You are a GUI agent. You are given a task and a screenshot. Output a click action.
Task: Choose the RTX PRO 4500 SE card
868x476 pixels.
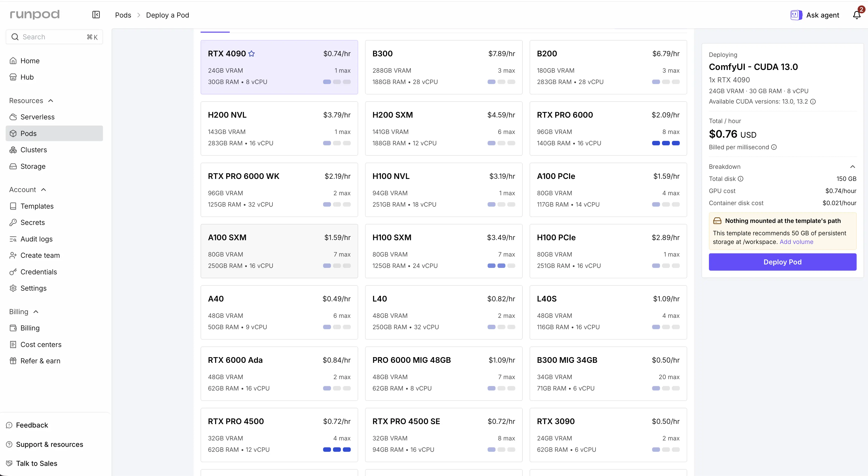pyautogui.click(x=444, y=435)
